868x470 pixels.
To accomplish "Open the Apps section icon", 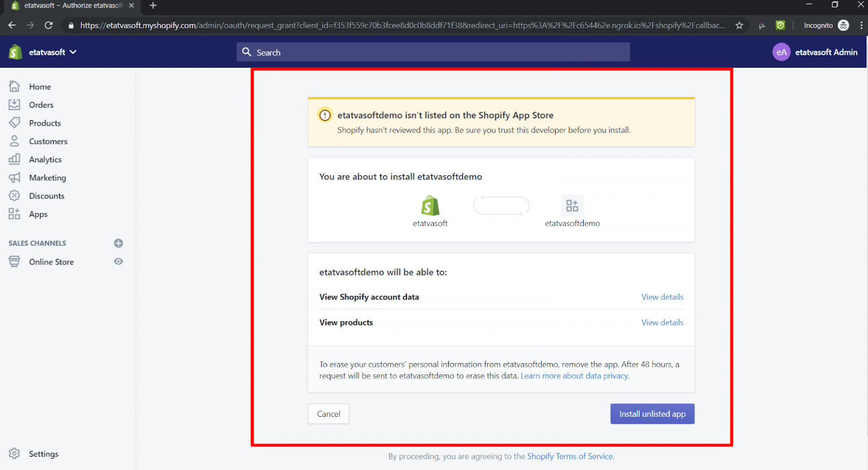I will pos(15,214).
